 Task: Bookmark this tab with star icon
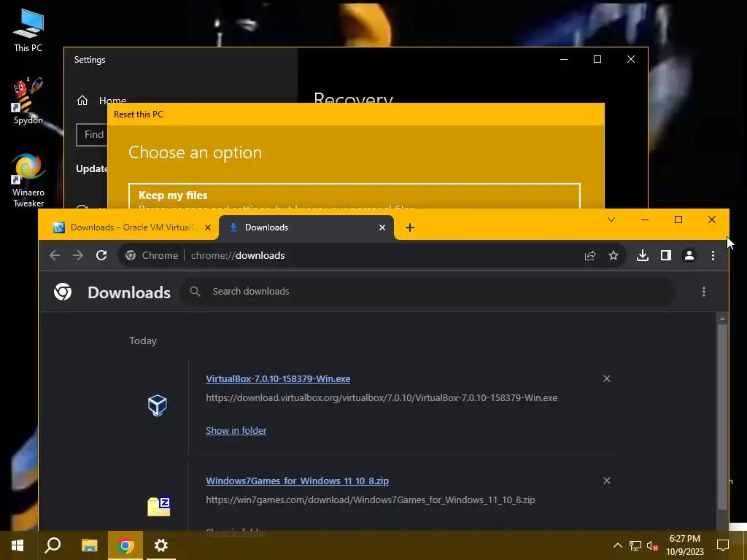pyautogui.click(x=614, y=256)
